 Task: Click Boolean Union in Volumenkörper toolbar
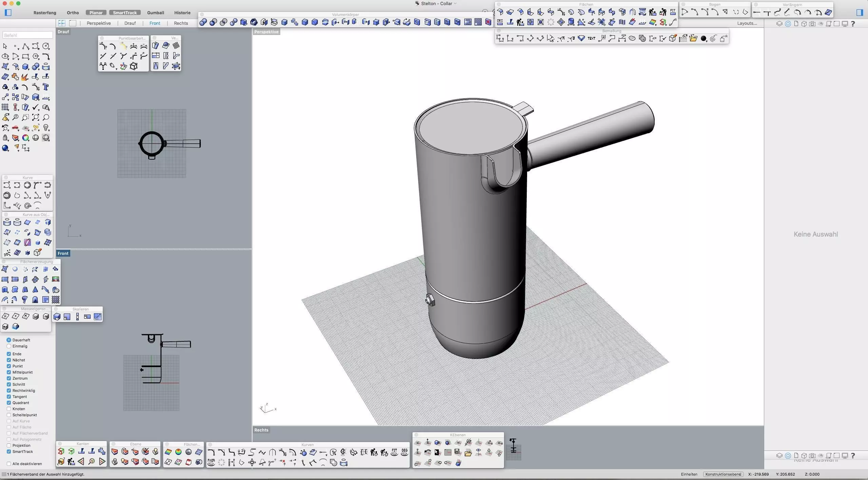click(x=203, y=22)
